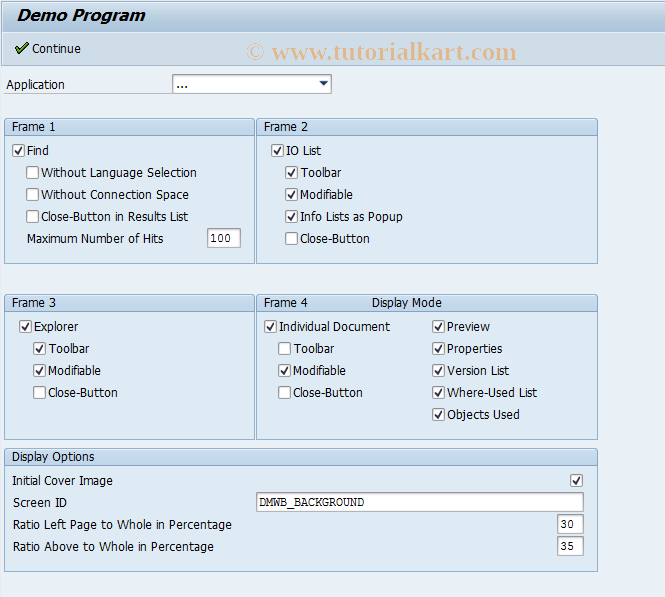
Task: Tick Close-Button in Results List checkbox
Action: (x=32, y=217)
